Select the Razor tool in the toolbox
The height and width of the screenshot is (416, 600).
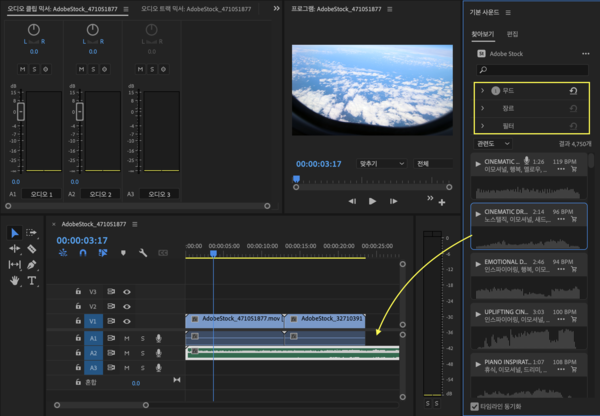32,248
